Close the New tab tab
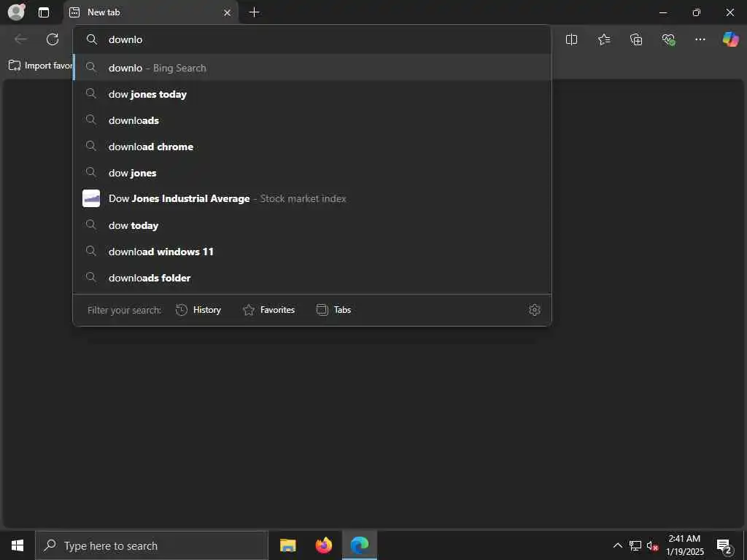 coord(228,13)
